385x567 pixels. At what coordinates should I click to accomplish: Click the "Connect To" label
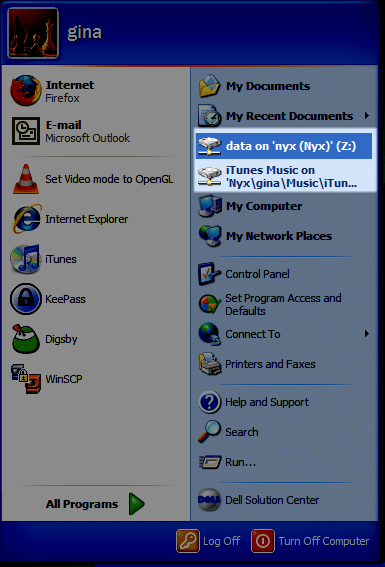(253, 334)
